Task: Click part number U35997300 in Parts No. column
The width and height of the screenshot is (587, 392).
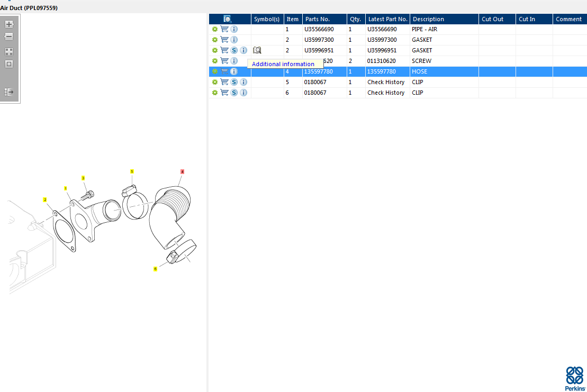Action: coord(319,40)
